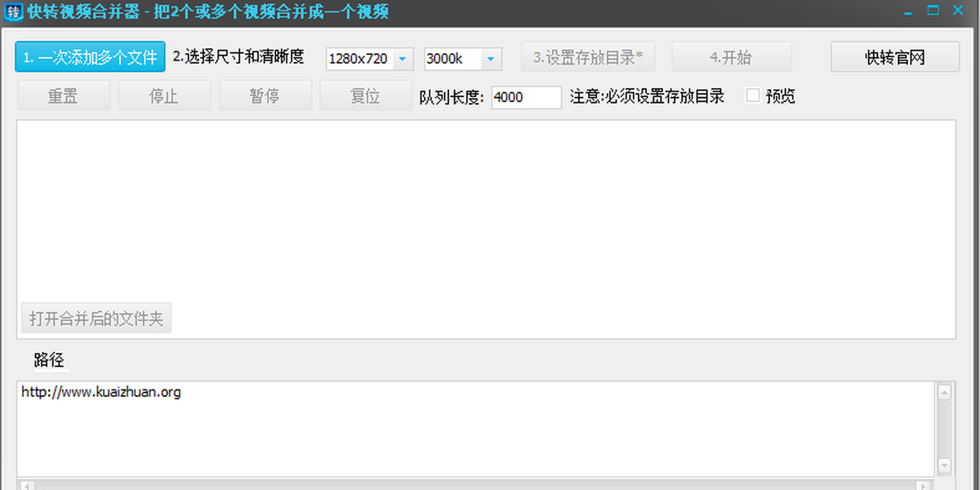Click the 重置 reset button
The height and width of the screenshot is (490, 980).
pos(63,96)
